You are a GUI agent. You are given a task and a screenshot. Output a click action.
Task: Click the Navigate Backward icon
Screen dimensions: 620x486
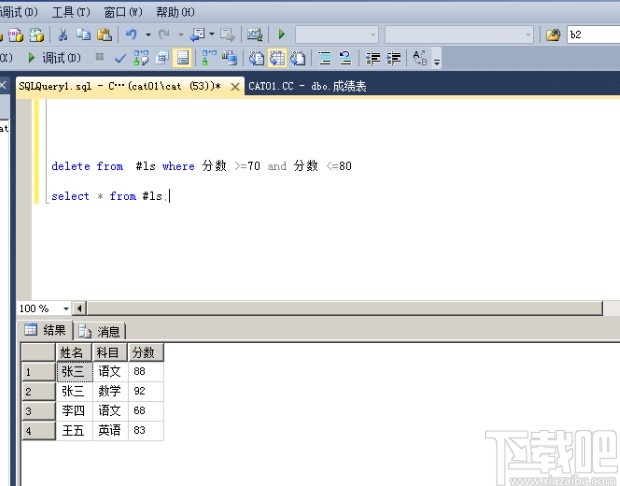click(x=197, y=35)
